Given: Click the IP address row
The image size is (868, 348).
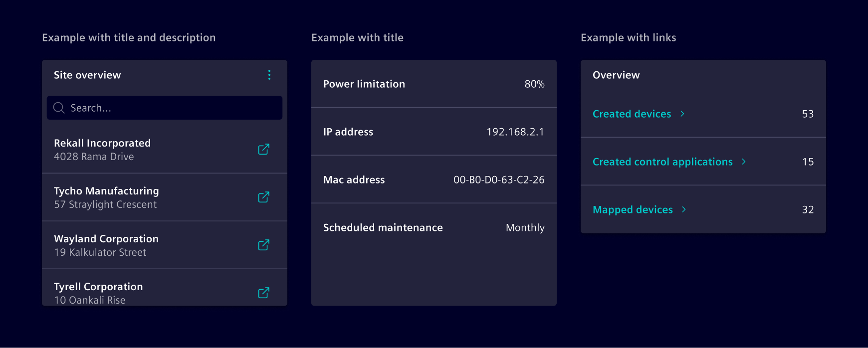Looking at the screenshot, I should [434, 132].
